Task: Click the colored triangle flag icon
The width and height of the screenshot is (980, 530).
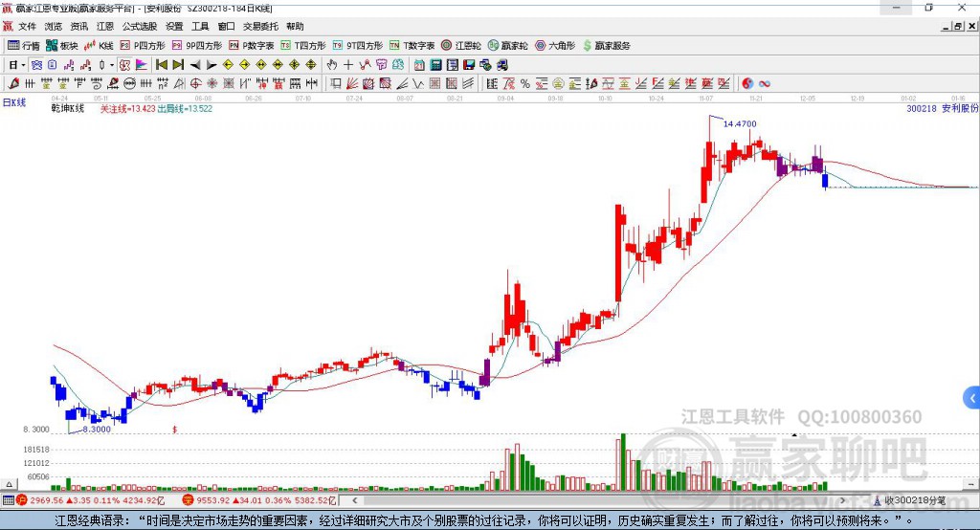Action: (x=142, y=65)
